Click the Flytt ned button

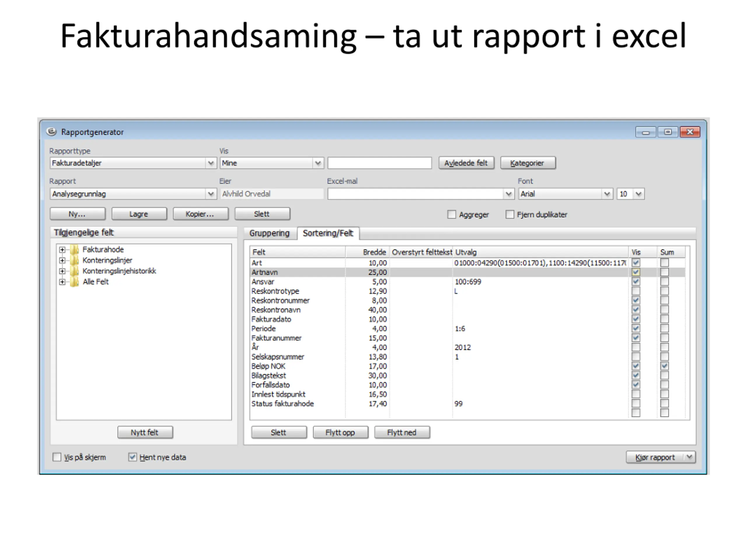point(402,433)
